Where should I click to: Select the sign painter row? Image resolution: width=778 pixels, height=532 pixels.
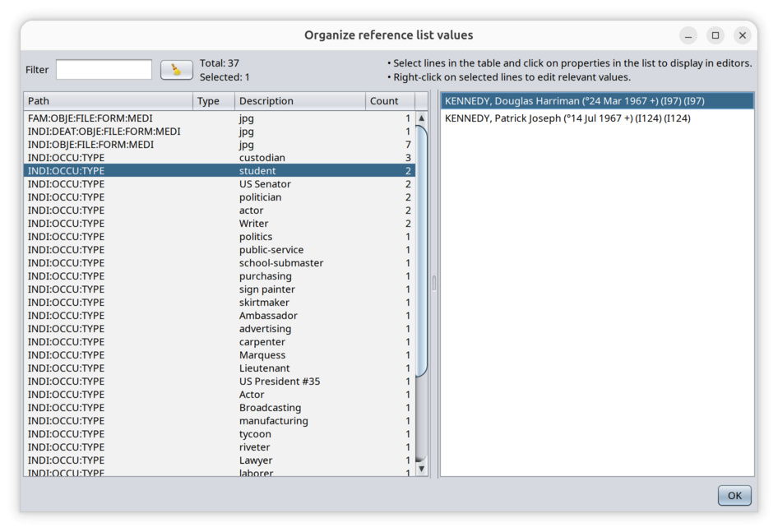click(x=220, y=289)
